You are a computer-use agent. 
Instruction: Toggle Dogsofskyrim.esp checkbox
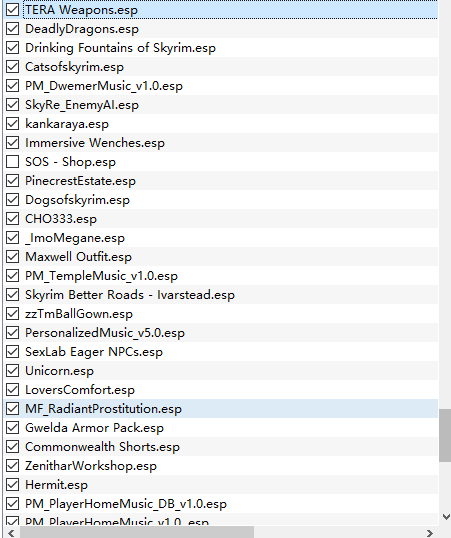(13, 200)
